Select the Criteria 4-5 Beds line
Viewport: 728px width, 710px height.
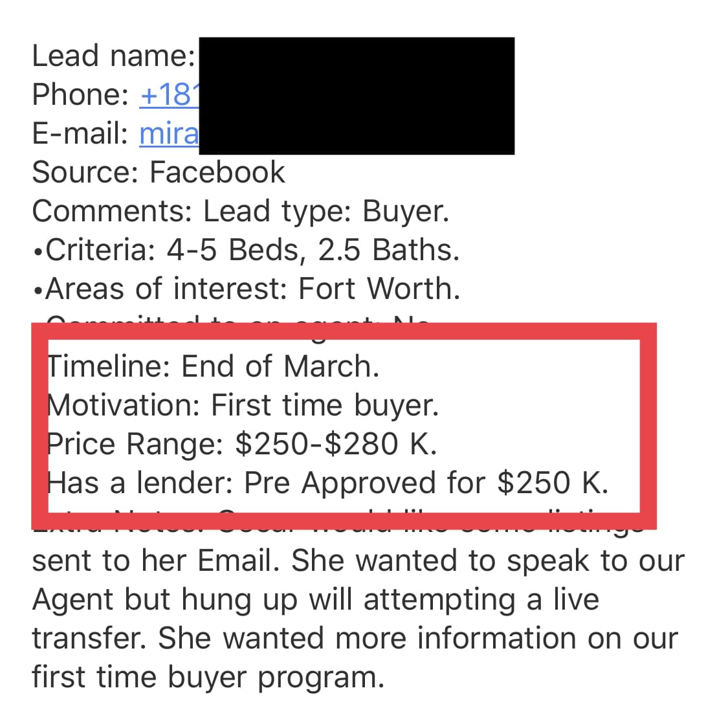[x=246, y=250]
